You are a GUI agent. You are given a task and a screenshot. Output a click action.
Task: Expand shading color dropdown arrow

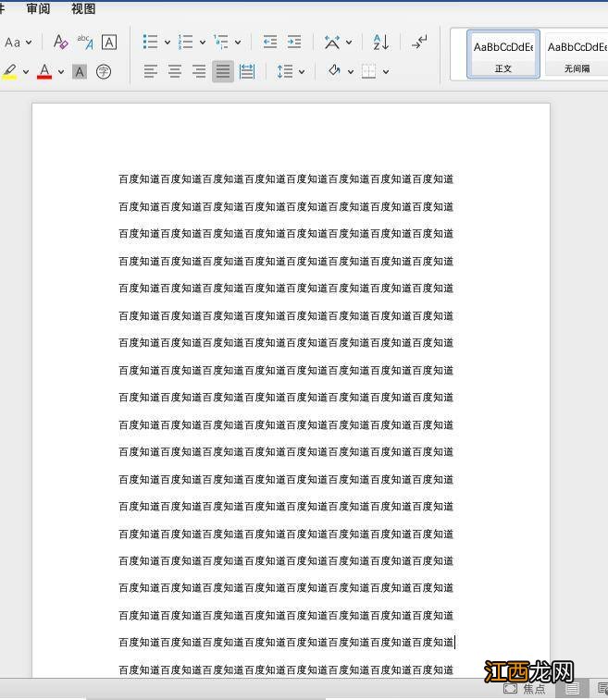[351, 71]
